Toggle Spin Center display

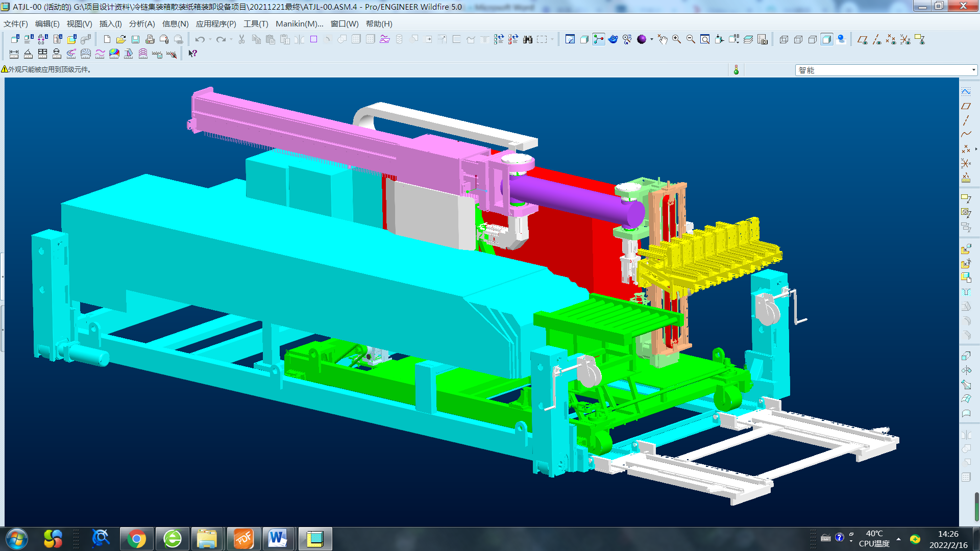coord(599,39)
